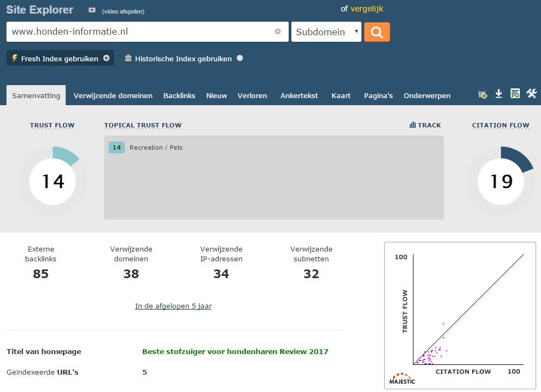Open the Kaart tab

(341, 95)
